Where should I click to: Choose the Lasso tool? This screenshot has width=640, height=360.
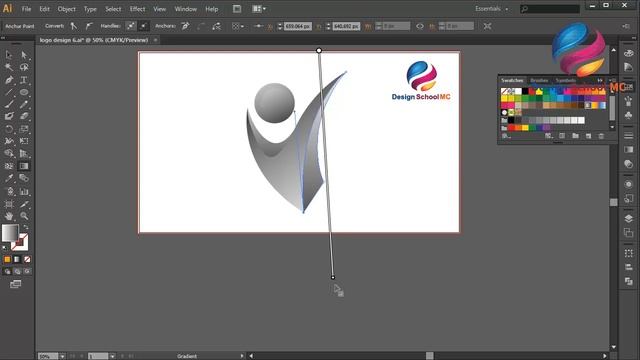coord(24,67)
